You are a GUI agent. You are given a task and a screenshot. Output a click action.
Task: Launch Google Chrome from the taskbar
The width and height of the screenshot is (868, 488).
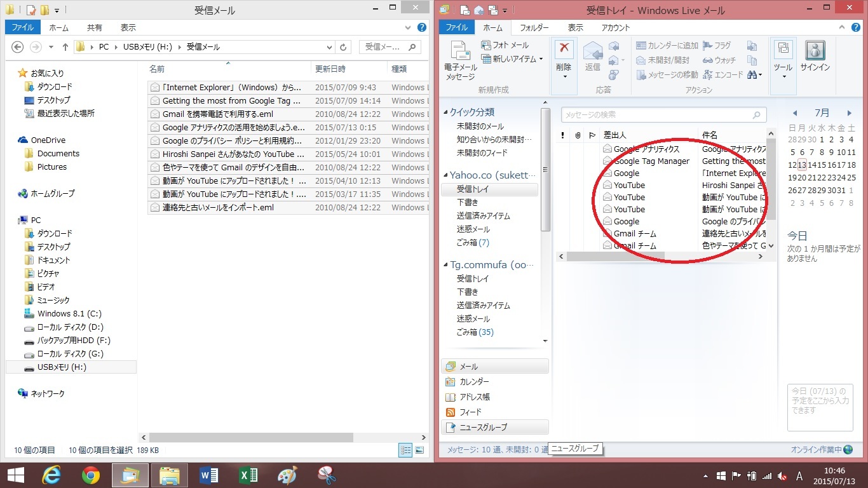coord(90,475)
